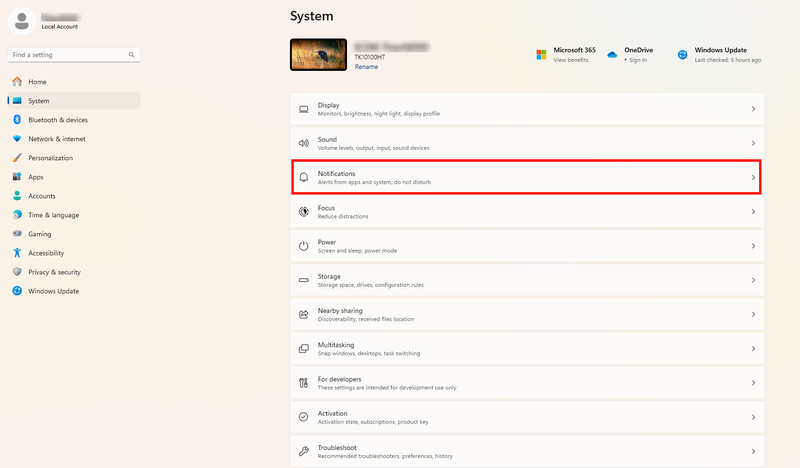Open Sound settings via its chevron
Image resolution: width=800 pixels, height=468 pixels.
[753, 143]
